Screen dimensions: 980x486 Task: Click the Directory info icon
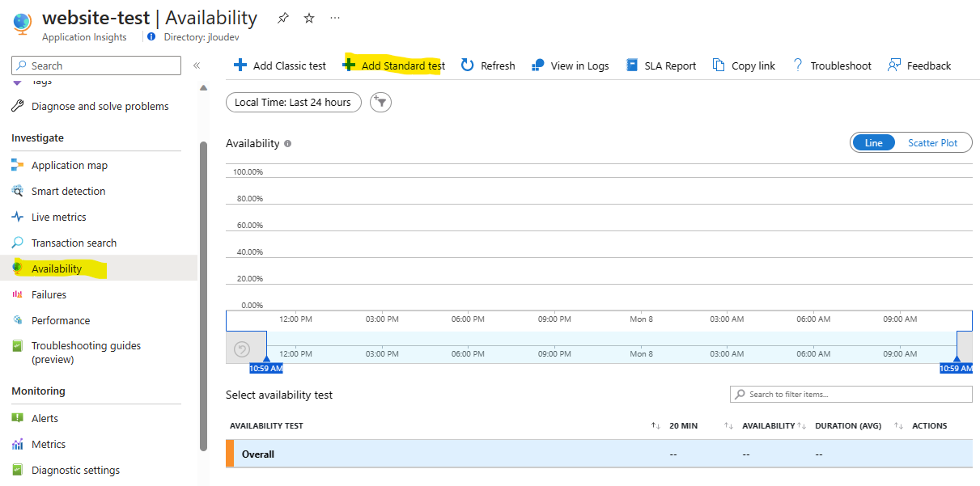click(151, 36)
